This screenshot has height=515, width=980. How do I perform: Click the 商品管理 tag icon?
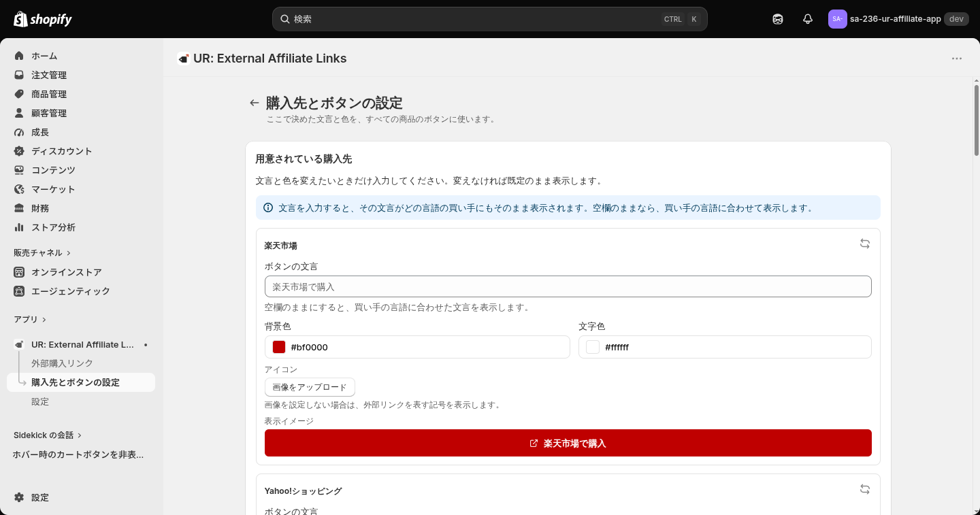[19, 94]
